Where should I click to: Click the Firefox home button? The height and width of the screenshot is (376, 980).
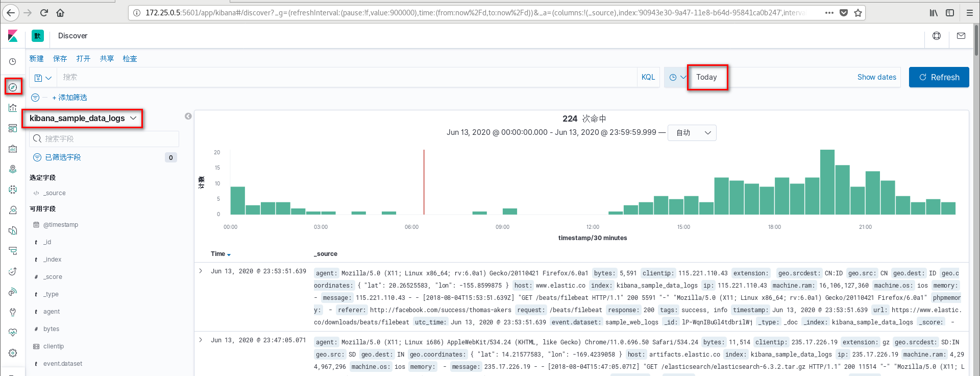60,13
